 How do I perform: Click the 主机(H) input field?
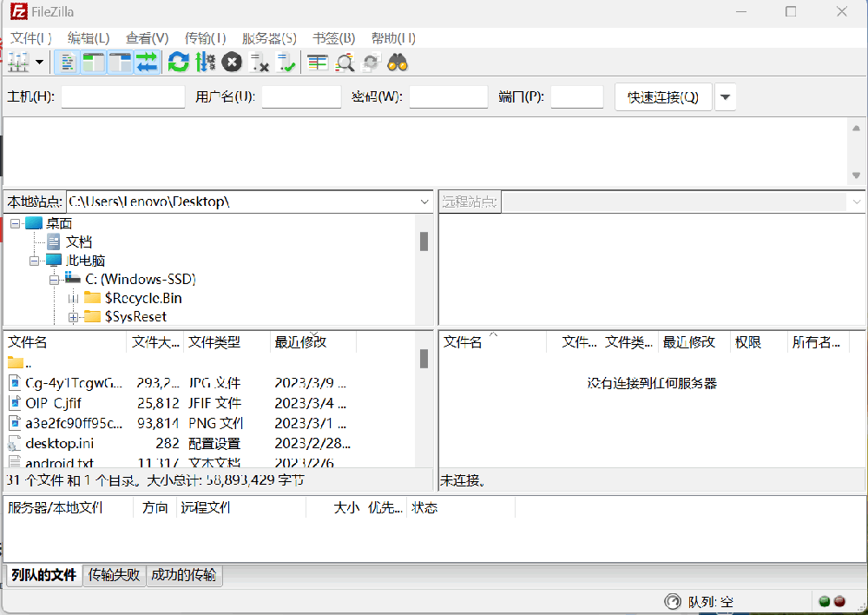point(123,96)
